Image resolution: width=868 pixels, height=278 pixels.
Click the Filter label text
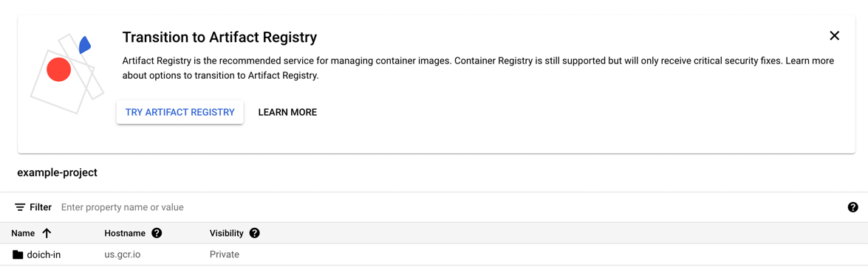click(x=41, y=207)
